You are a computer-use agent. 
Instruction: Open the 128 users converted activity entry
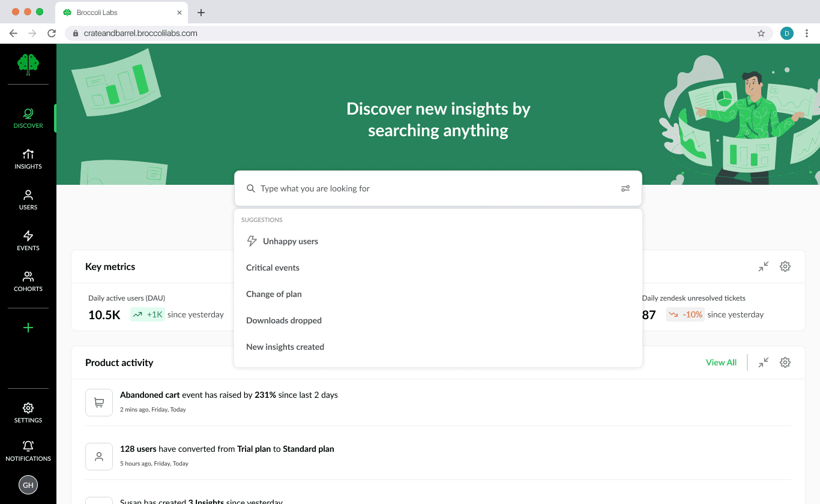pos(438,457)
